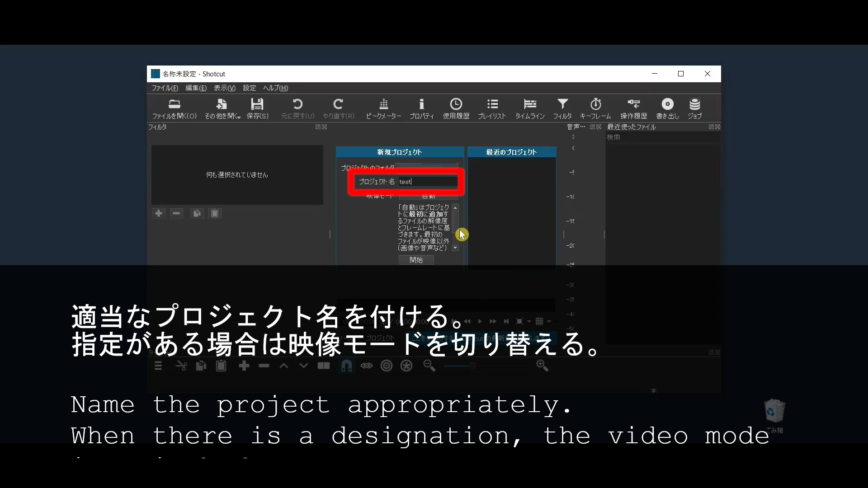Screen dimensions: 868x488
Task: Toggle ripple all tracks asterisk icon
Action: click(406, 366)
